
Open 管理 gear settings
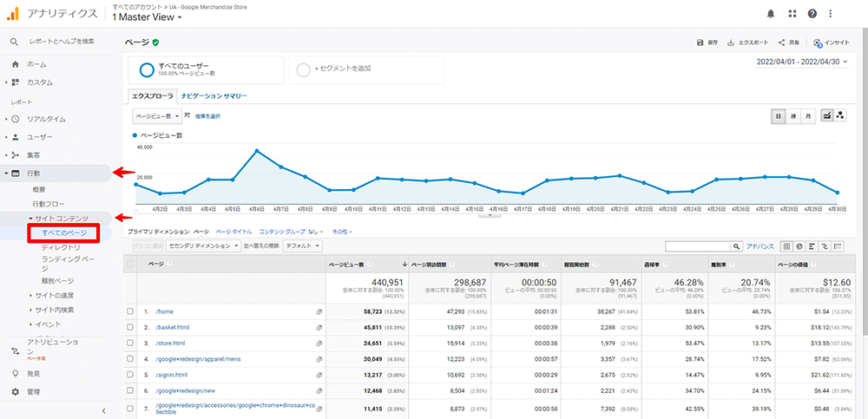tap(15, 391)
